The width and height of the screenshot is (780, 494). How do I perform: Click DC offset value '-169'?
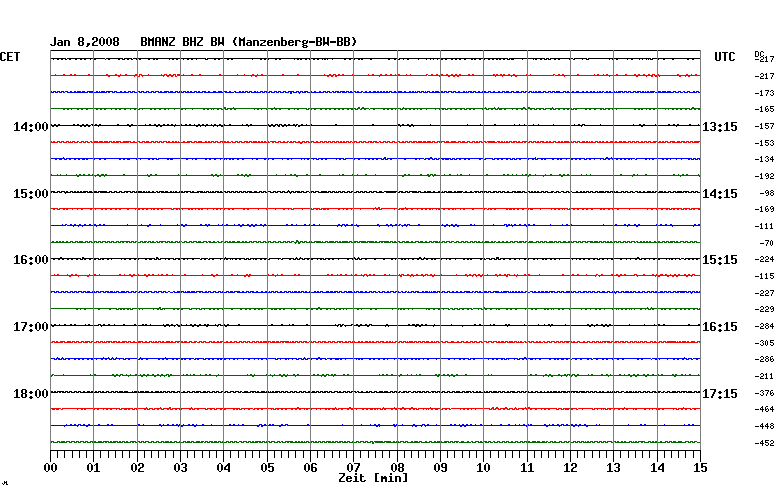(x=765, y=209)
